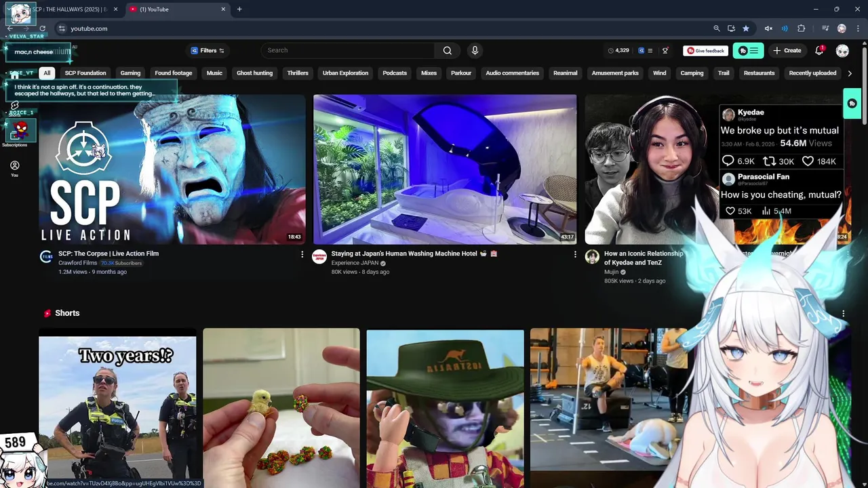
Task: Select the Podcasts chip
Action: coord(395,73)
